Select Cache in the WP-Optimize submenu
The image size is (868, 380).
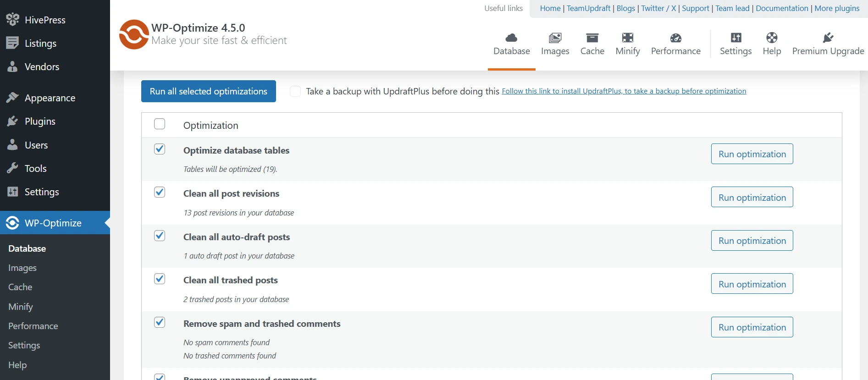pyautogui.click(x=20, y=287)
